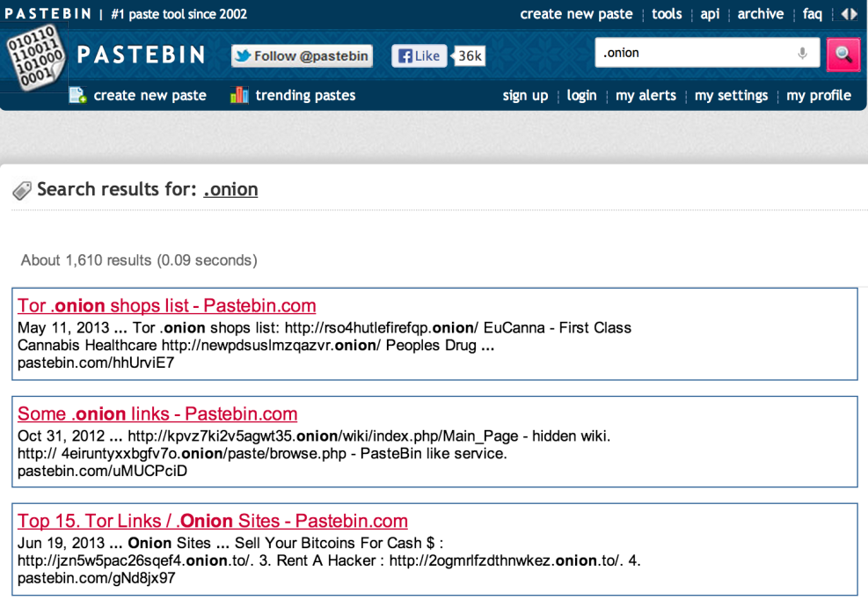Click the layout width arrows icon

click(849, 14)
